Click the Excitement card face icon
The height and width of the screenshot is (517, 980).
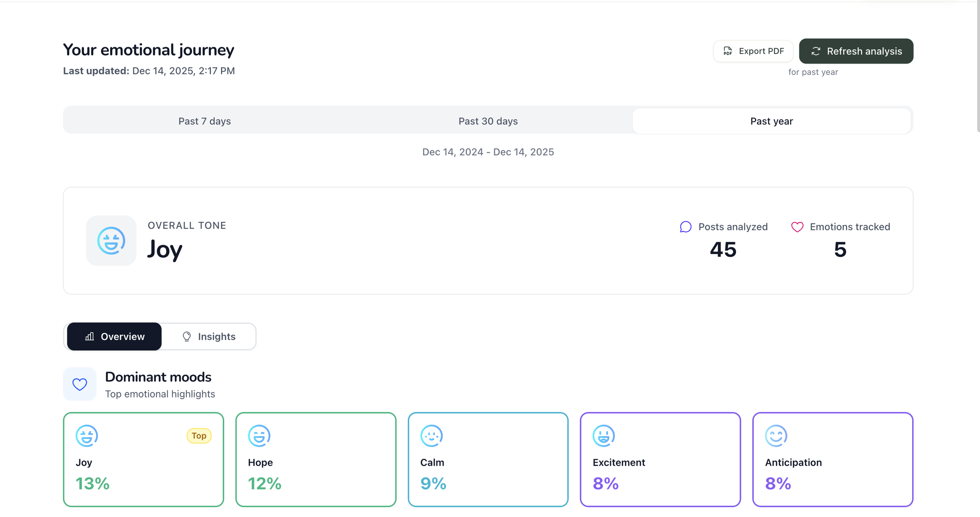(603, 435)
